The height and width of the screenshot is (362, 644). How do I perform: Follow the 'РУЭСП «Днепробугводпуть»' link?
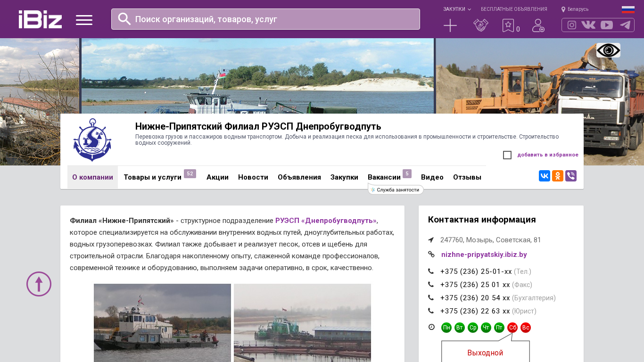pyautogui.click(x=326, y=221)
